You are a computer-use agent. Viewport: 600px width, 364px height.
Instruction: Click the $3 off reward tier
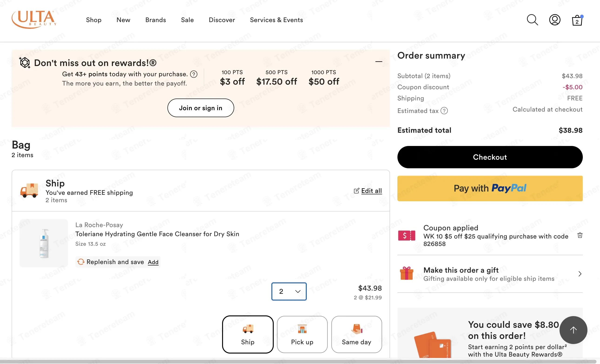click(232, 82)
